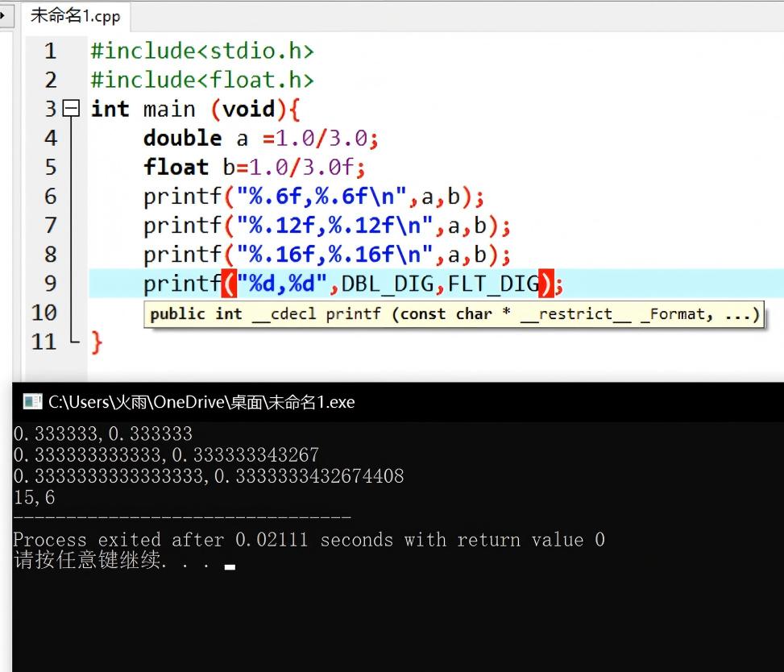Click line number 1 in gutter
The image size is (784, 672).
pyautogui.click(x=50, y=51)
